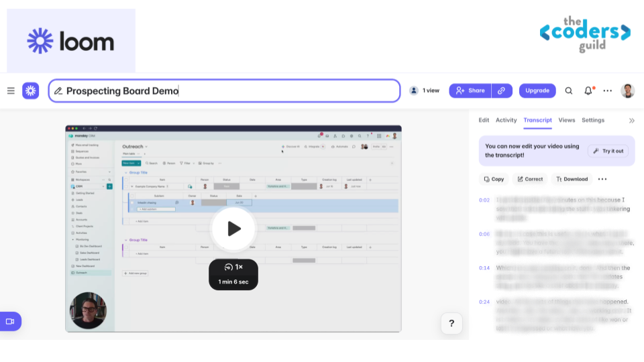644x362 pixels.
Task: Open the Settings tab
Action: point(593,120)
